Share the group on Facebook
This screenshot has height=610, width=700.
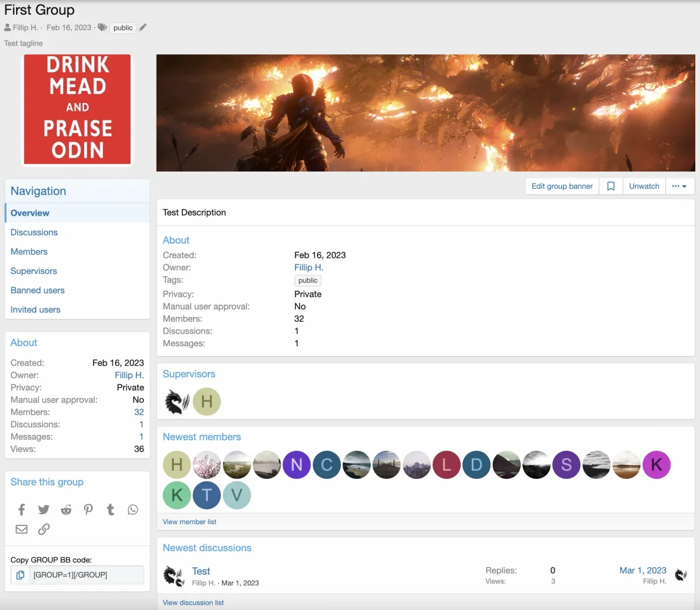pos(21,509)
